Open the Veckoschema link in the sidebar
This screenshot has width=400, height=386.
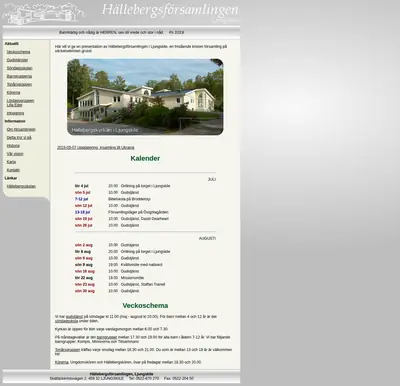[18, 52]
